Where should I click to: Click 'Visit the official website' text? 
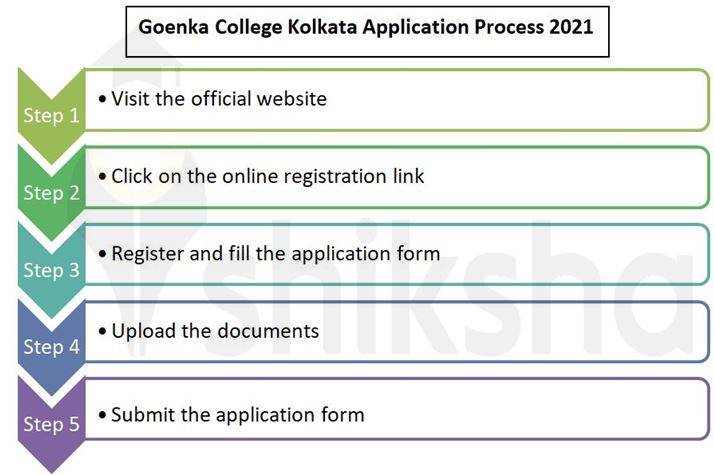pyautogui.click(x=219, y=99)
